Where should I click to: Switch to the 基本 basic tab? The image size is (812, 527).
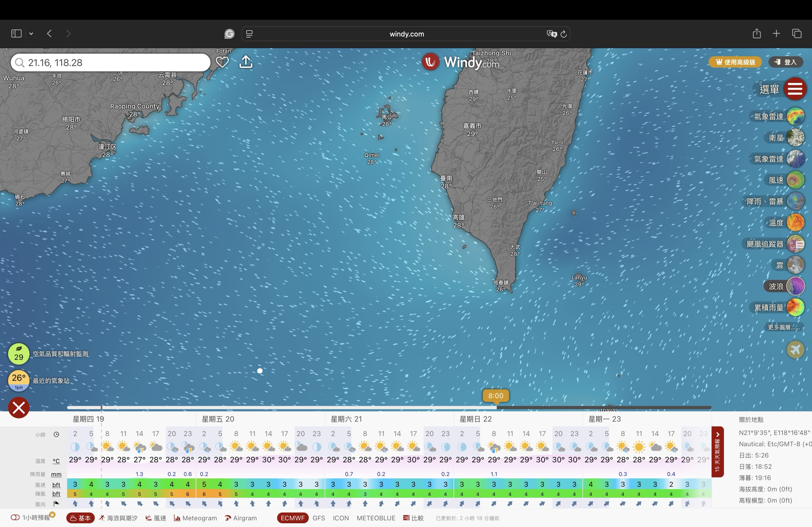coord(80,518)
